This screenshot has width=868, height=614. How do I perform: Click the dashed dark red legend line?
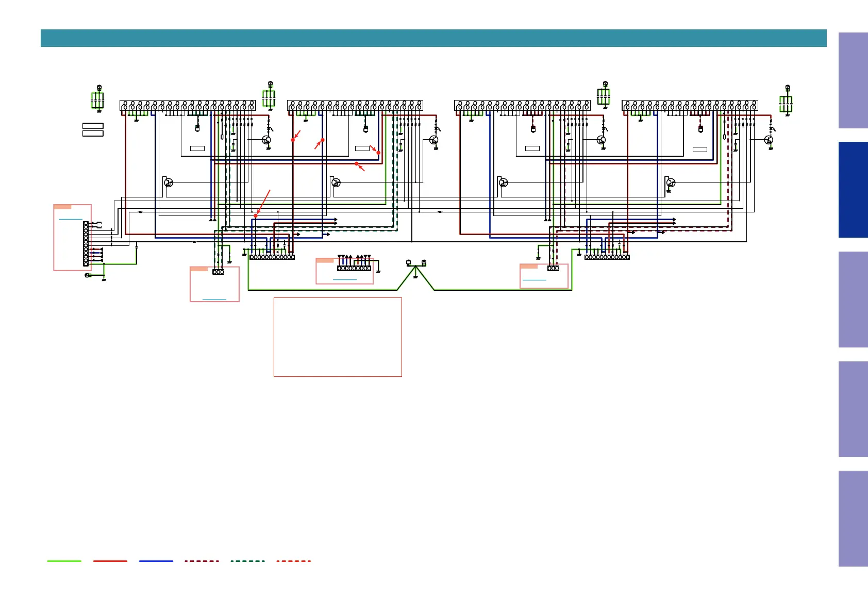point(202,561)
